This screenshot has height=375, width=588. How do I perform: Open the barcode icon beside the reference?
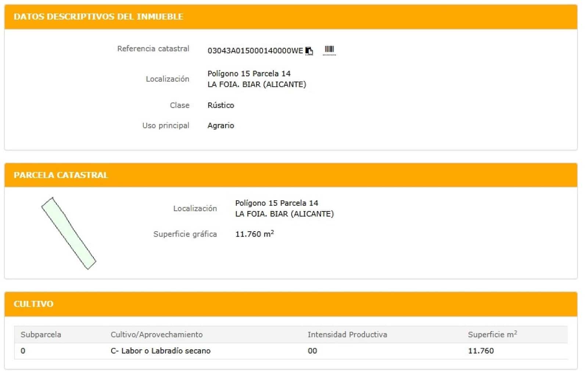coord(329,50)
